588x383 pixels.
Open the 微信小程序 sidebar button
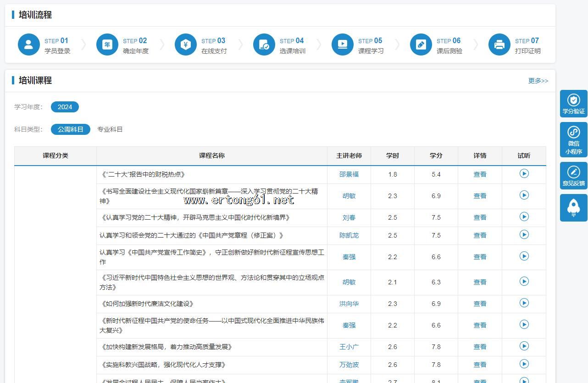tap(573, 139)
